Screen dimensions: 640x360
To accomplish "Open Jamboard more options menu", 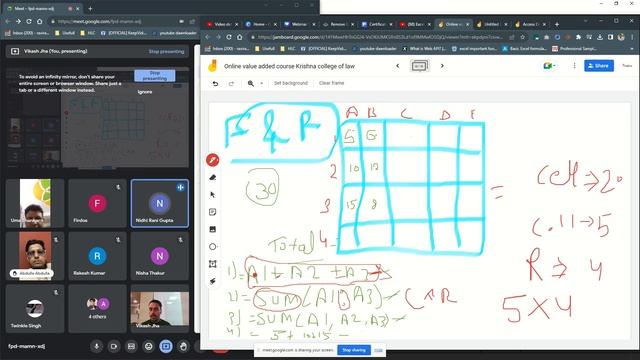I will click(574, 66).
